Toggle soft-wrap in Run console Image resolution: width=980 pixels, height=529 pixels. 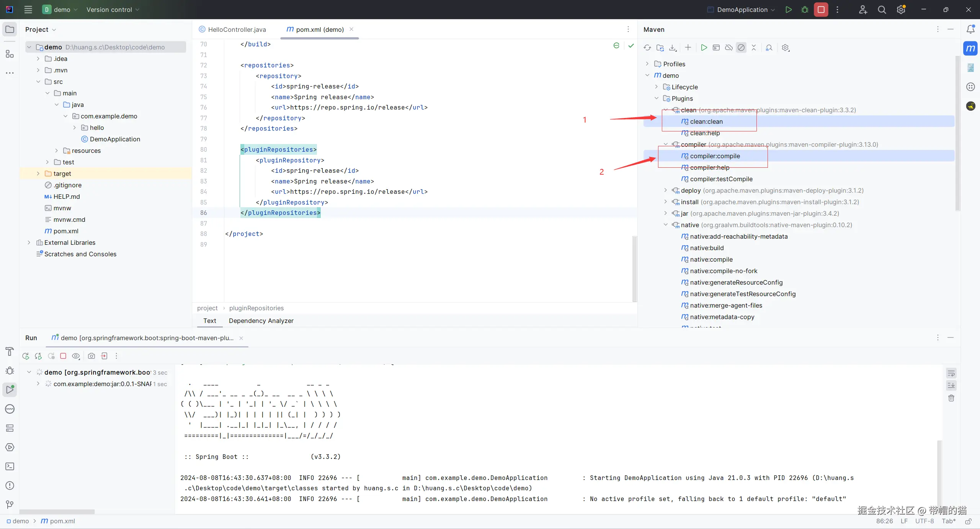point(951,373)
